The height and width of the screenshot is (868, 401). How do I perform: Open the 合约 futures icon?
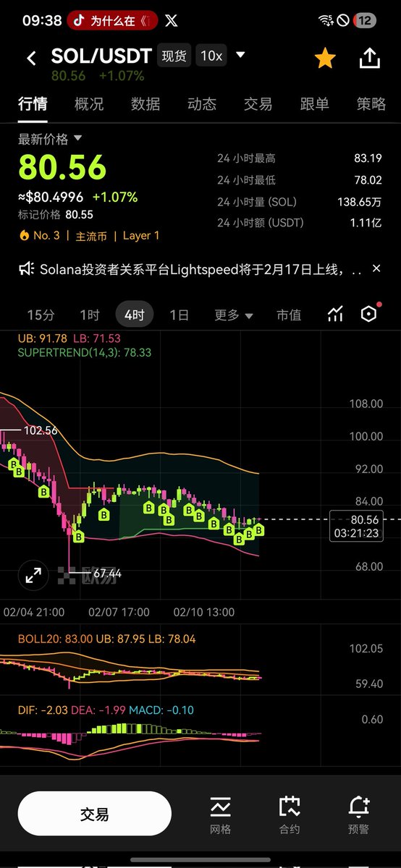290,814
